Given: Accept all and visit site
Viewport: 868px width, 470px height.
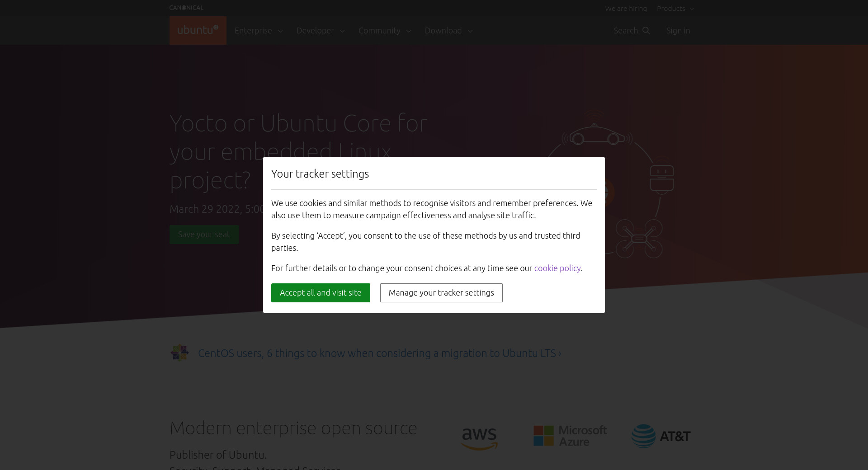Looking at the screenshot, I should tap(321, 293).
